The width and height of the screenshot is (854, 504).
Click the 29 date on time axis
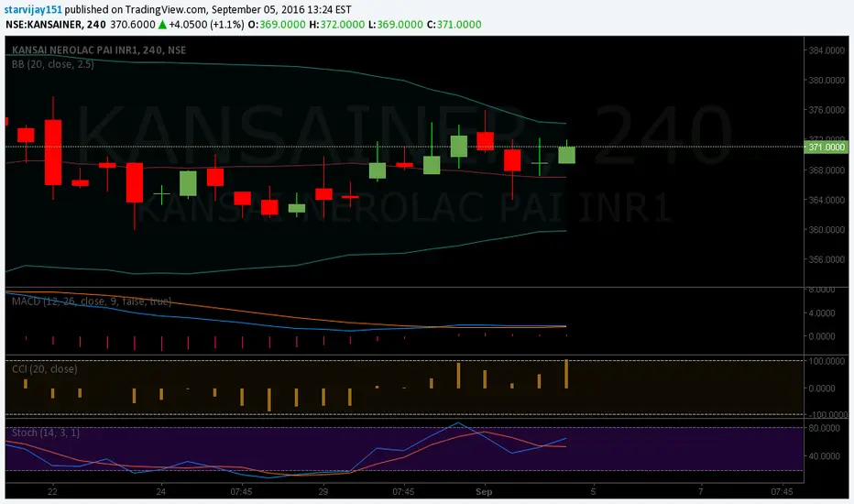323,491
